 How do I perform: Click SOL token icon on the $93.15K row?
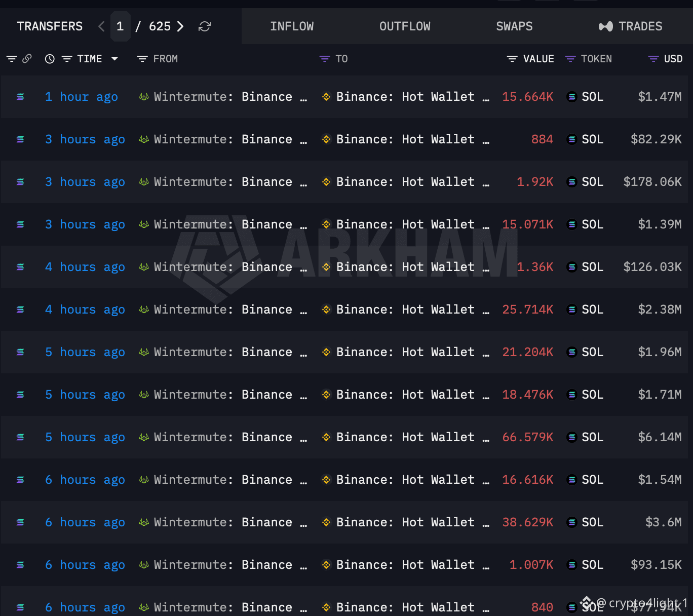click(572, 565)
